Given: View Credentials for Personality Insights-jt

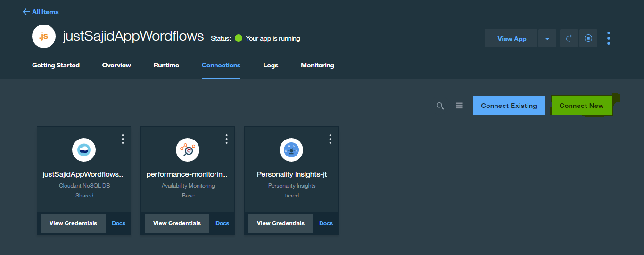Looking at the screenshot, I should (281, 223).
